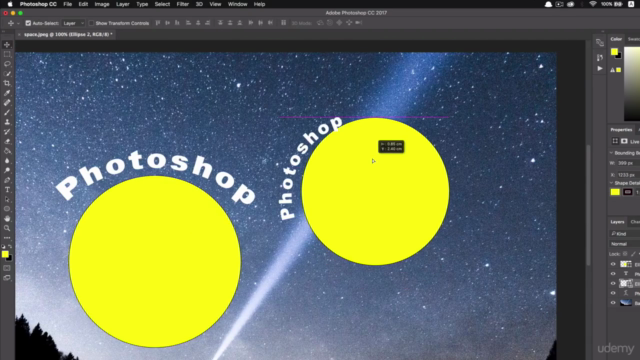This screenshot has width=640, height=360.
Task: Select the Path Selection tool
Action: pyautogui.click(x=7, y=200)
